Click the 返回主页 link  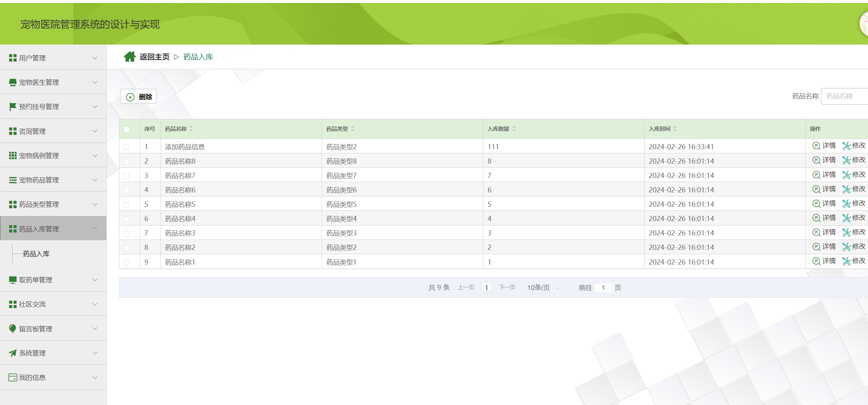[x=154, y=57]
